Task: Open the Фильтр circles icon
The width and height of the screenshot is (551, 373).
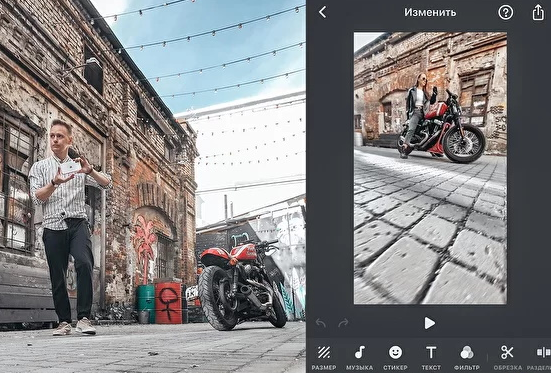Action: [x=467, y=352]
